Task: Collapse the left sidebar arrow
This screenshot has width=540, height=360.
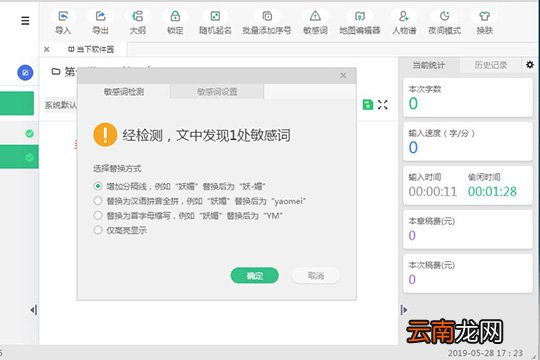Action: 34,310
